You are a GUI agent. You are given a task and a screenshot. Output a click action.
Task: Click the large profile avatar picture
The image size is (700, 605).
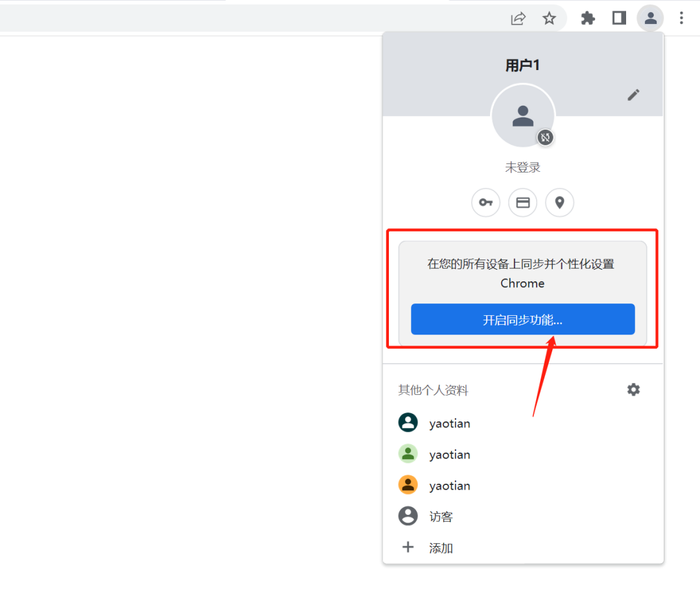523,115
